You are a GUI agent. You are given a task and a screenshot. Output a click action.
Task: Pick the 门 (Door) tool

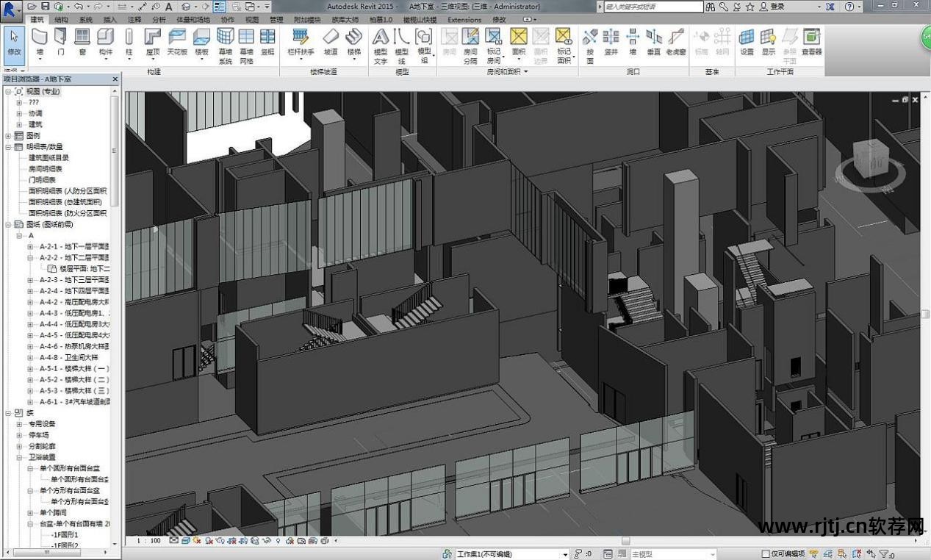pyautogui.click(x=61, y=43)
